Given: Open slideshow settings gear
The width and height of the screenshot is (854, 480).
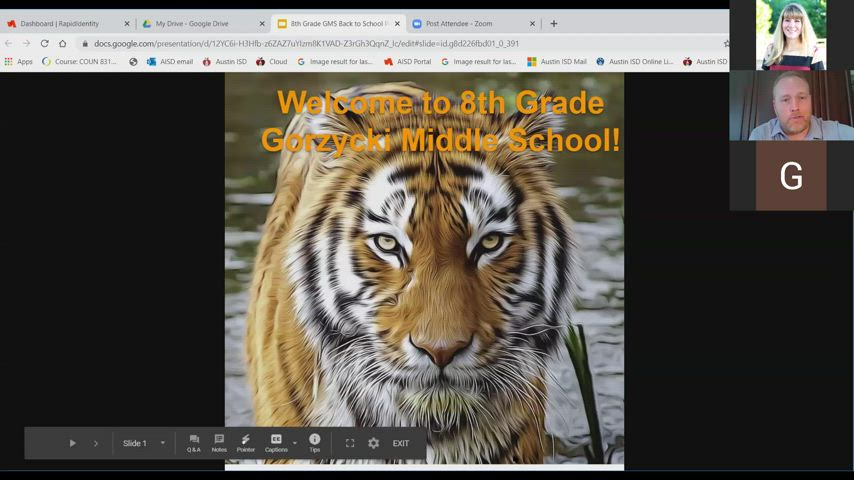Looking at the screenshot, I should (373, 443).
